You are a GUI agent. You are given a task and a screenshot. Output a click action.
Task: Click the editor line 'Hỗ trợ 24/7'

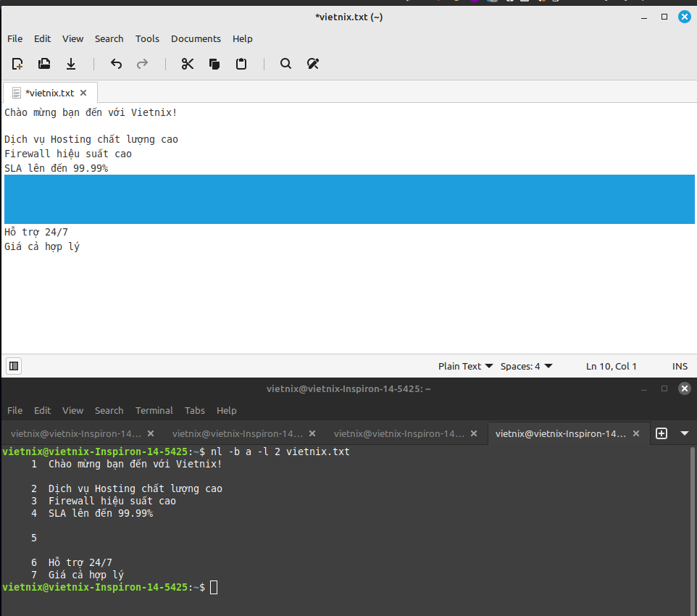click(36, 232)
